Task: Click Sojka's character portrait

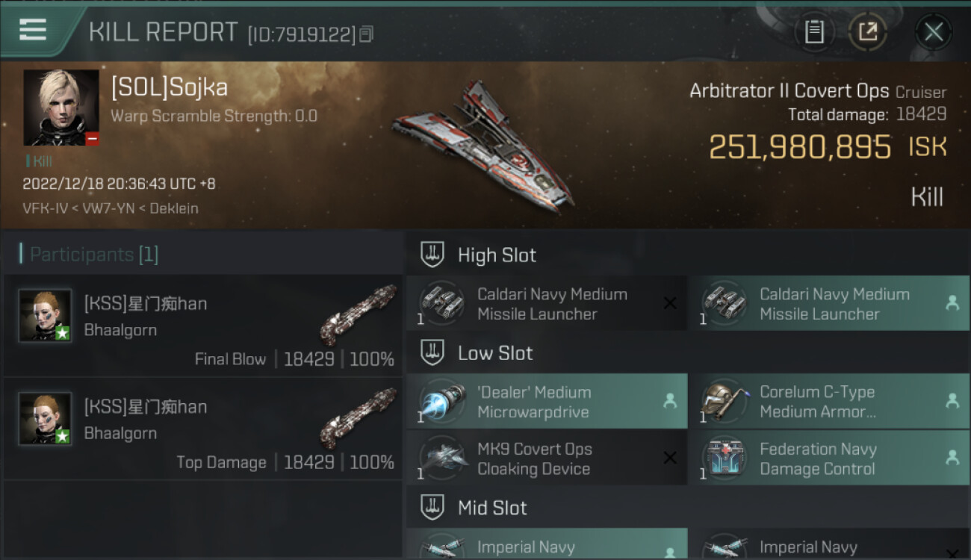Action: [61, 108]
